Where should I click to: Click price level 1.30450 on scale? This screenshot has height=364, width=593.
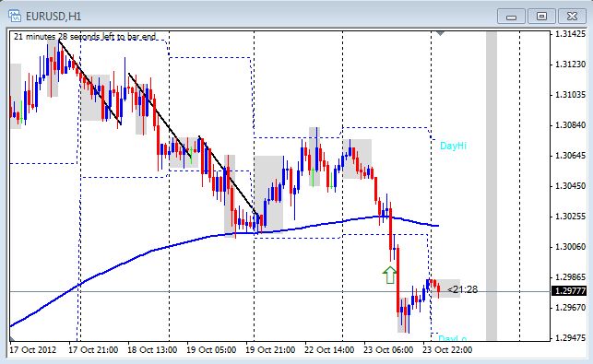pos(570,186)
